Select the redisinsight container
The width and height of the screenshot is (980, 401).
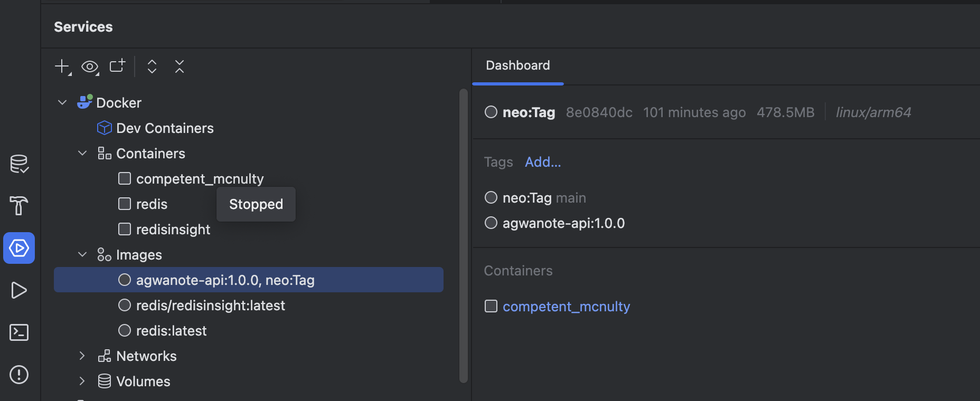(173, 230)
